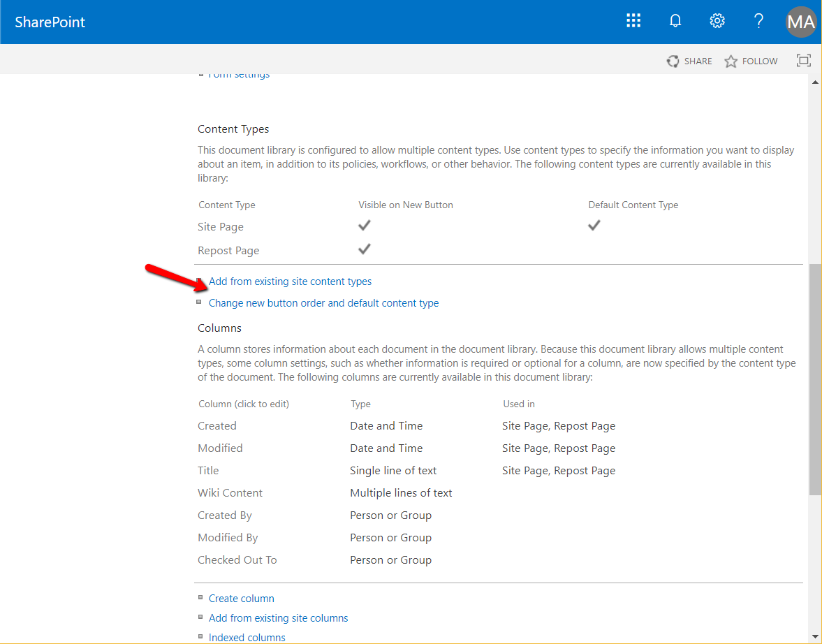822x644 pixels.
Task: Click Site Page default content type checkmark
Action: coord(594,226)
